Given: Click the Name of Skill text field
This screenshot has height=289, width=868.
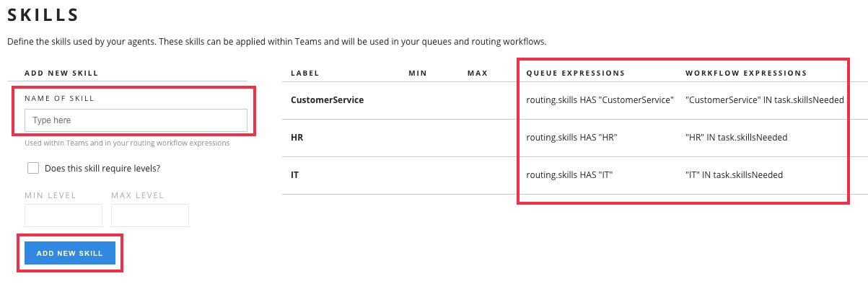Looking at the screenshot, I should pos(136,120).
